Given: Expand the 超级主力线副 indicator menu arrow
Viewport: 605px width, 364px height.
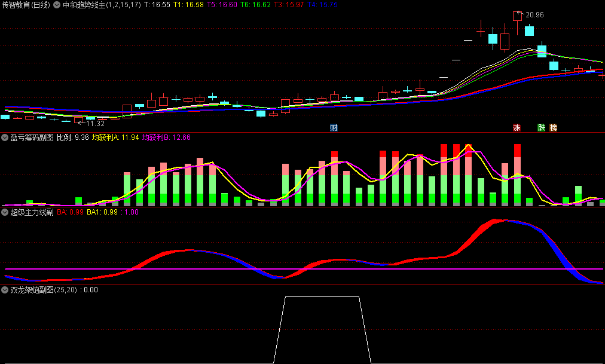Looking at the screenshot, I should point(5,212).
